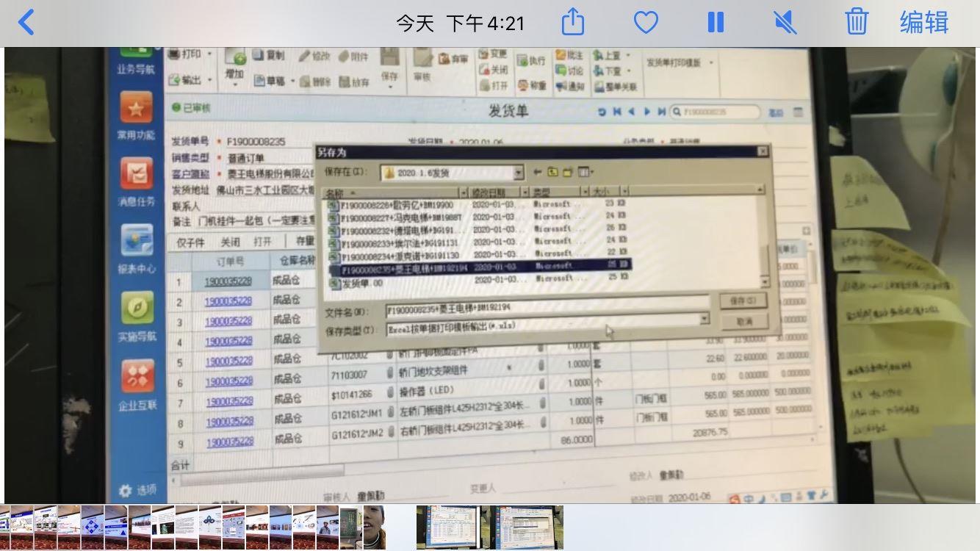Click the 整单关联 toolbar button
Screen dimensions: 980x551
[616, 87]
